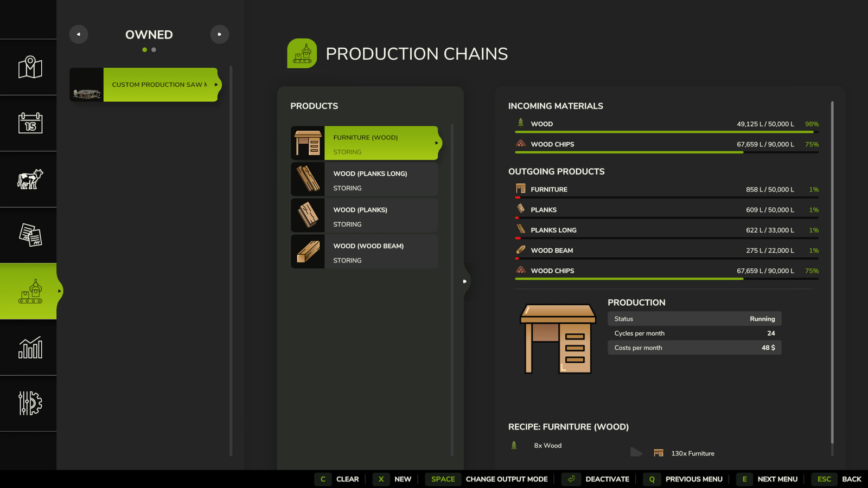Select the Production Chains factory icon
The height and width of the screenshot is (488, 868).
click(x=29, y=291)
